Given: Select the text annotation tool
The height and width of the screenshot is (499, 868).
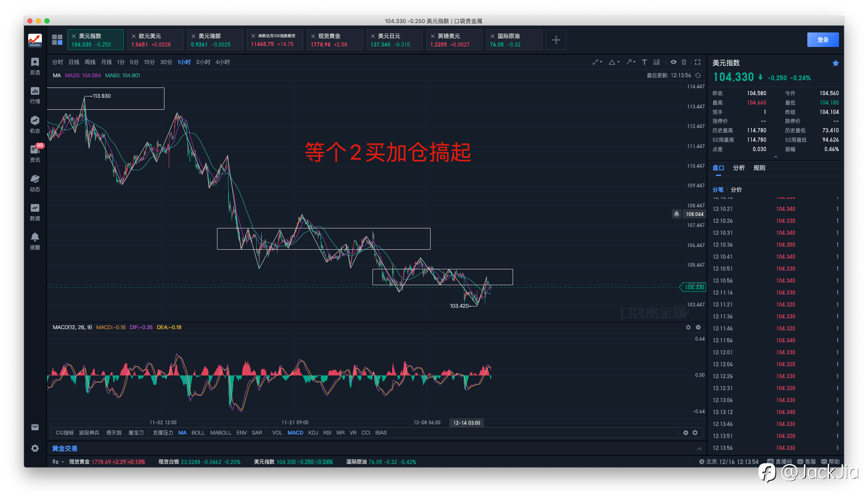Looking at the screenshot, I should coord(644,62).
